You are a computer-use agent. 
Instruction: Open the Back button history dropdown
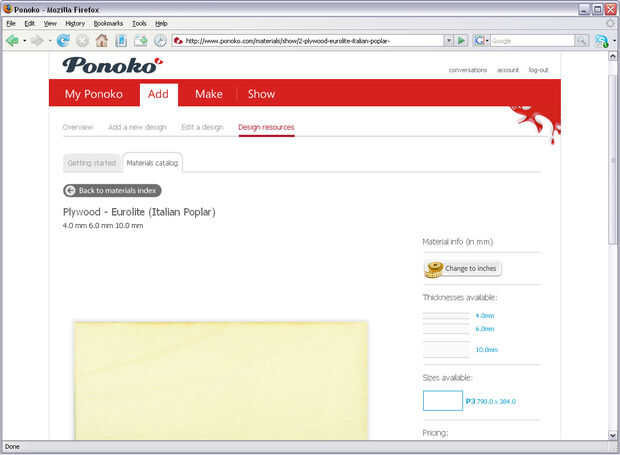(25, 40)
